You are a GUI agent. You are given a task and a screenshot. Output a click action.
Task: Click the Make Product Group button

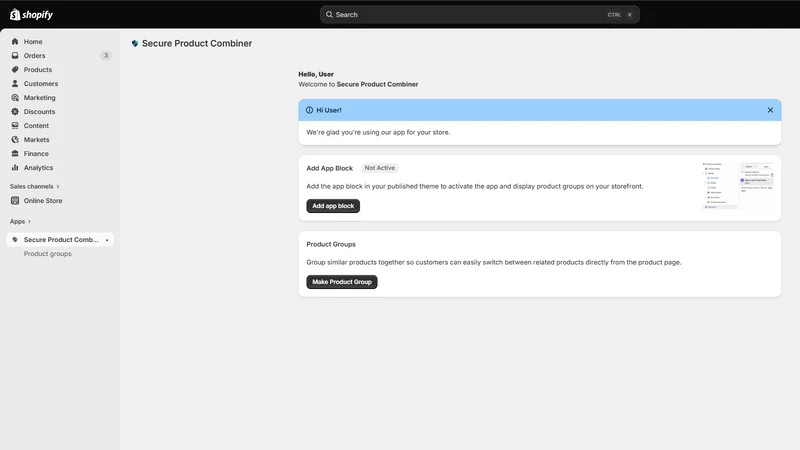pyautogui.click(x=342, y=282)
